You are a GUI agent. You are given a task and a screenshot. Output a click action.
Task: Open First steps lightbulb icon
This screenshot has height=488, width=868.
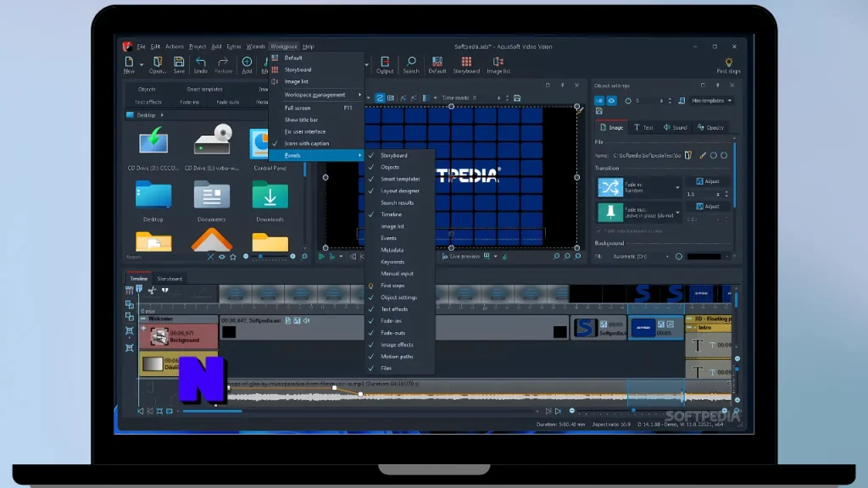[728, 63]
